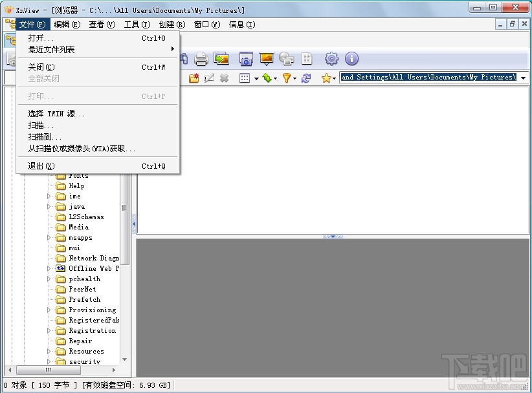Viewport: 532px width, 393px height.
Task: Open the address bar dropdown
Action: click(x=523, y=77)
